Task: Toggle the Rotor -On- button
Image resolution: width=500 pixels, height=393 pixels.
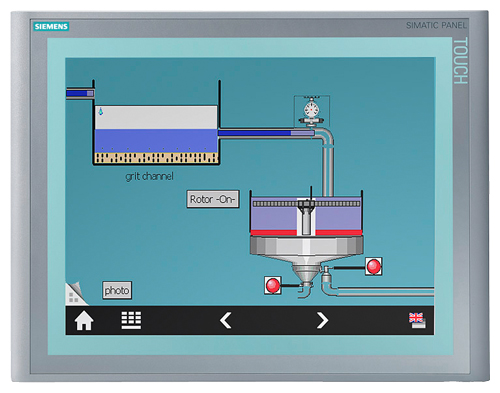Action: point(213,199)
